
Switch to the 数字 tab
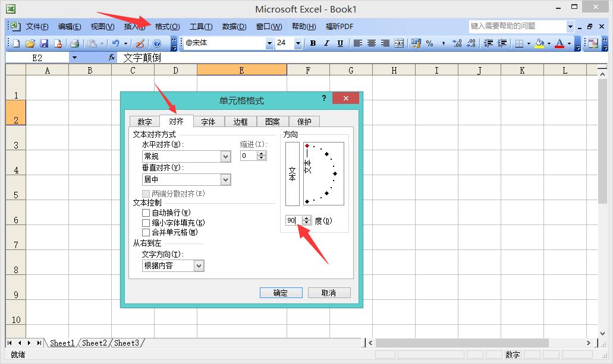[x=144, y=122]
